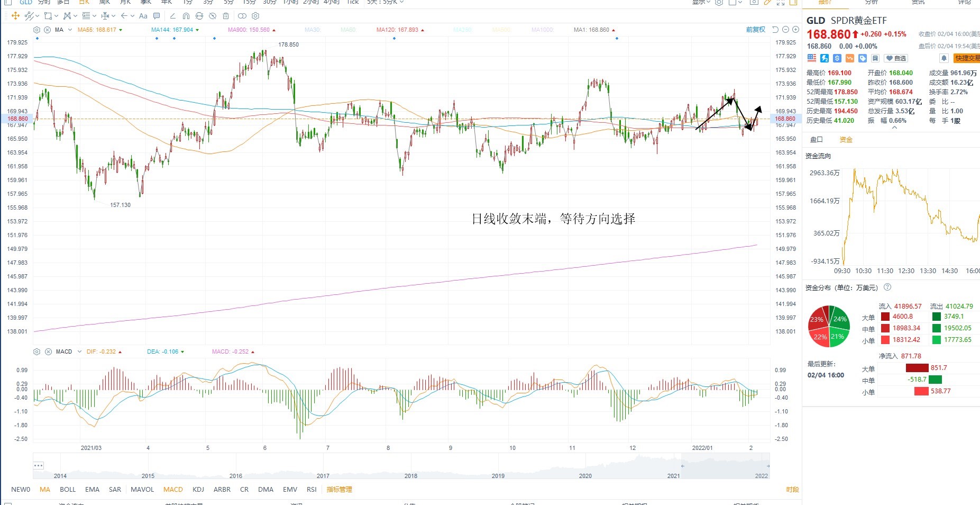Open 指标管理 indicator management
Screen dimensions: 980x505
tap(339, 490)
